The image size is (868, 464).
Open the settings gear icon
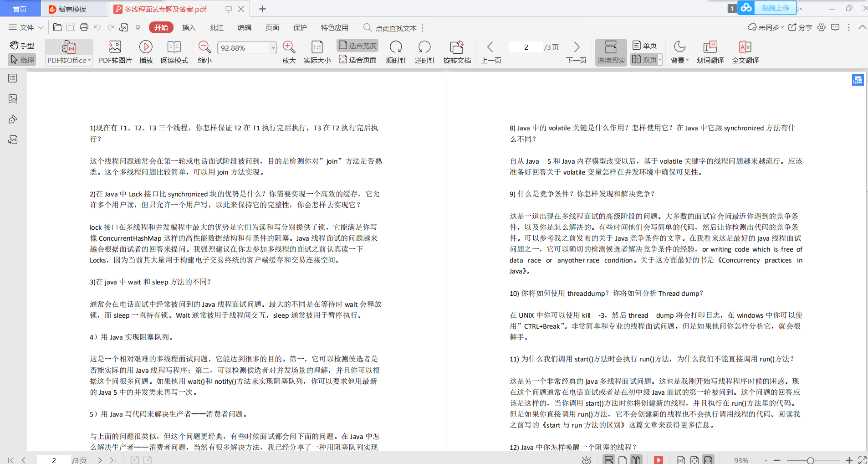pyautogui.click(x=822, y=27)
